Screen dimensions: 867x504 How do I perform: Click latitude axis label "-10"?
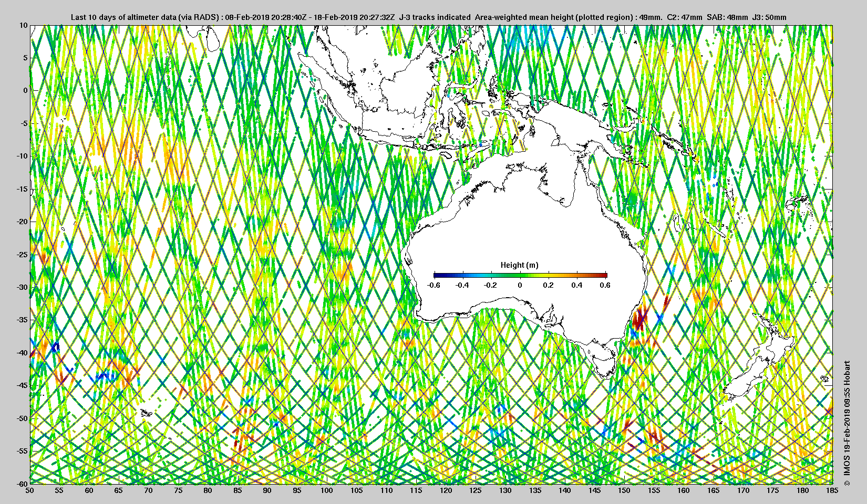click(x=22, y=156)
